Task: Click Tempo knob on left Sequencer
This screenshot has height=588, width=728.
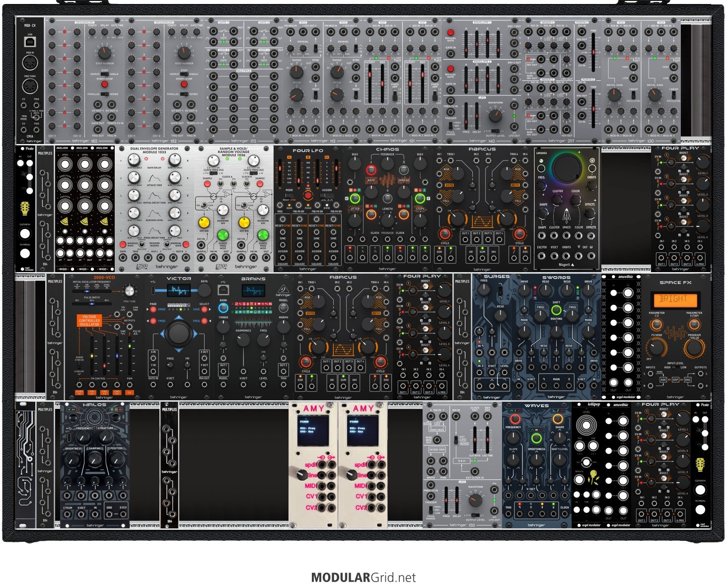Action: tap(92, 32)
